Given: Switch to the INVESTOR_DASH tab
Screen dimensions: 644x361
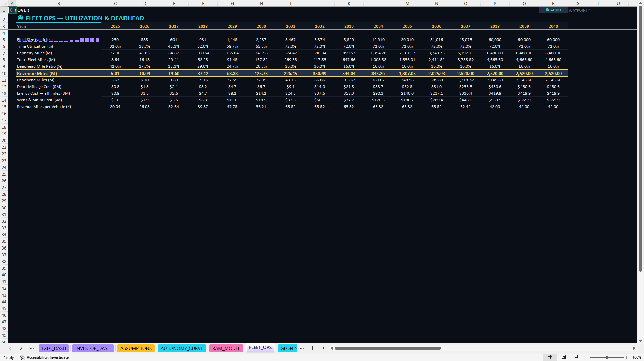Looking at the screenshot, I should coord(93,348).
